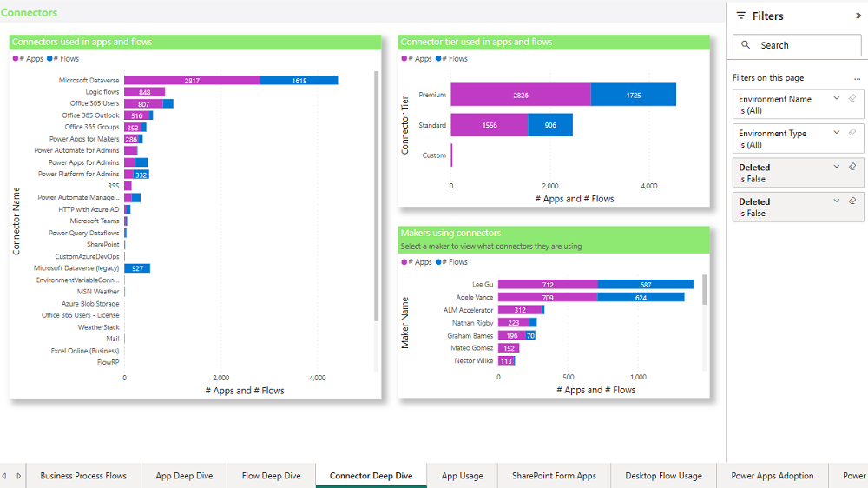
Task: Expand the Environment Type filter card
Action: [837, 133]
